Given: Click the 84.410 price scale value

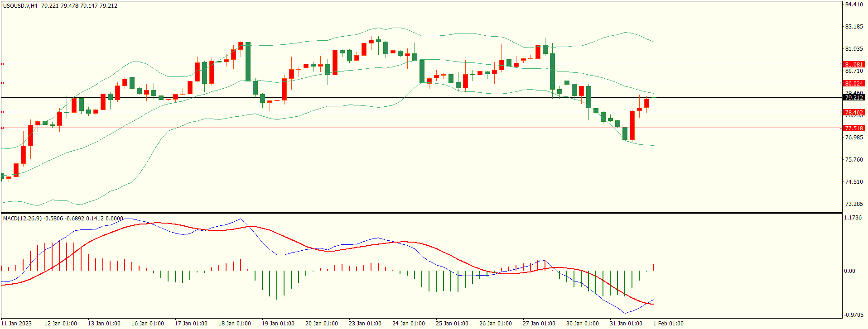Looking at the screenshot, I should [x=854, y=5].
